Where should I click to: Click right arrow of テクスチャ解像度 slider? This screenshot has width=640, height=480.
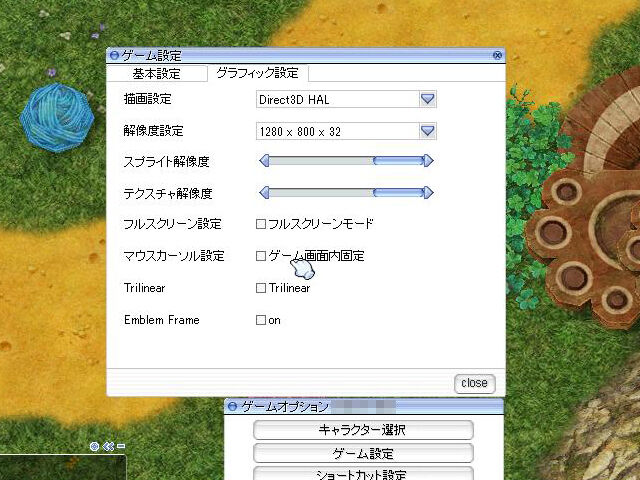point(428,193)
